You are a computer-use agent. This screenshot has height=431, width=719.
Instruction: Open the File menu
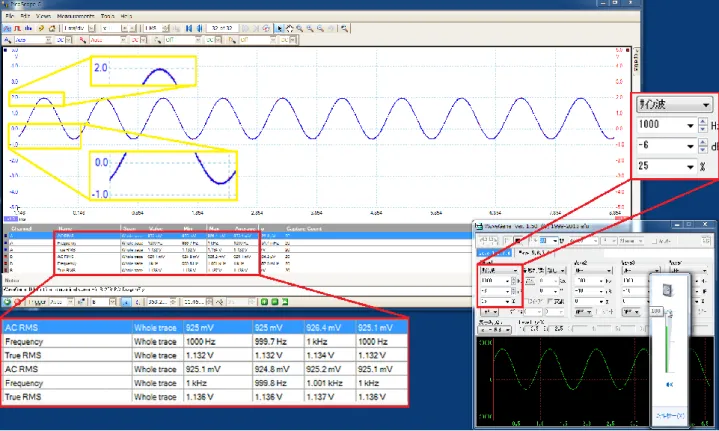(x=10, y=16)
